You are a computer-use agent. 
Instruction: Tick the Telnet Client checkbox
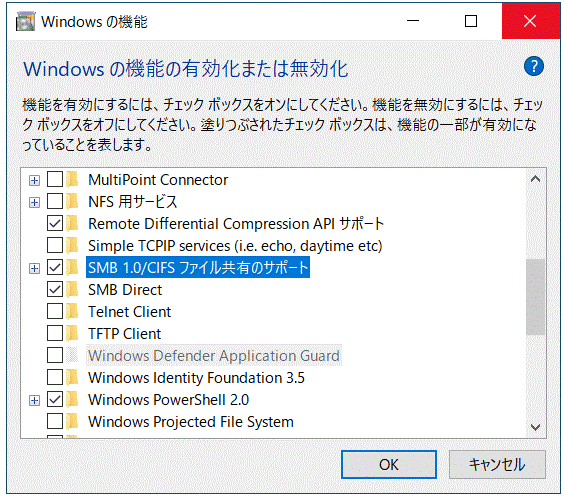(55, 311)
